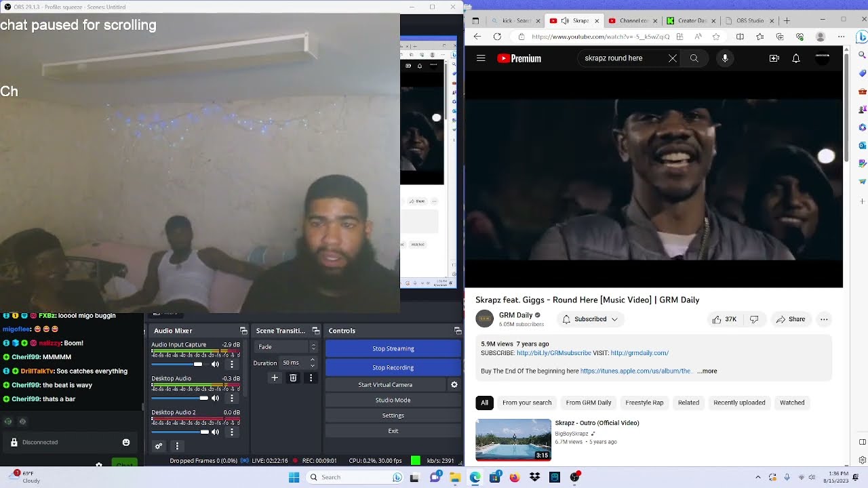
Task: Enable Studio Mode in OBS
Action: pyautogui.click(x=393, y=400)
